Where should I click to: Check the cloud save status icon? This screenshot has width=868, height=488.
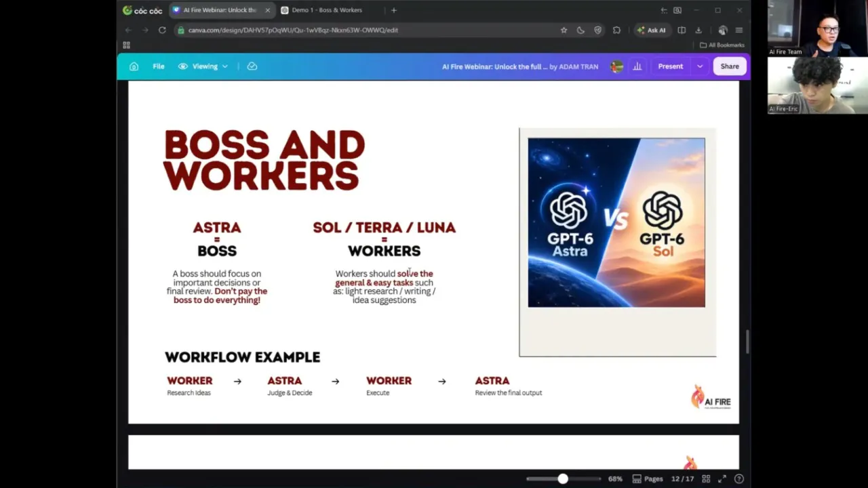coord(252,66)
